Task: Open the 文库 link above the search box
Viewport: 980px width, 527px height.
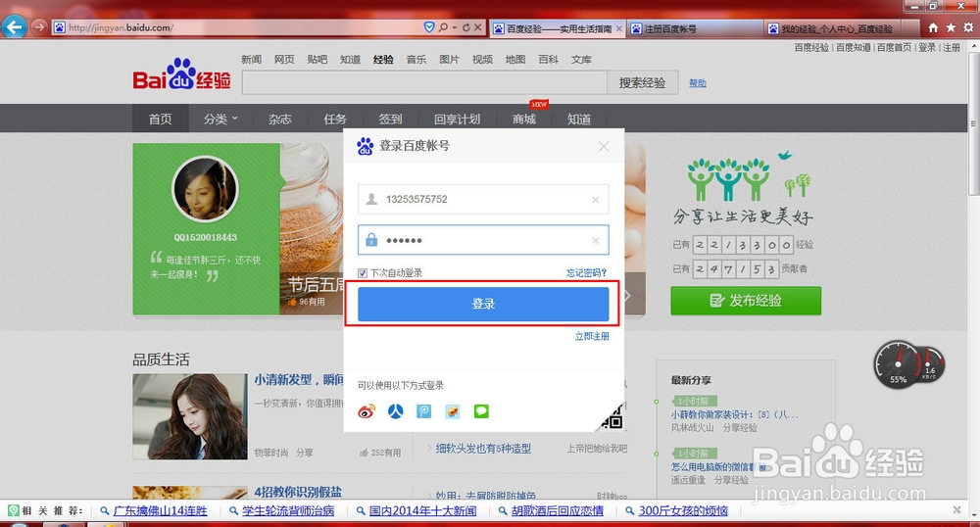Action: tap(581, 60)
